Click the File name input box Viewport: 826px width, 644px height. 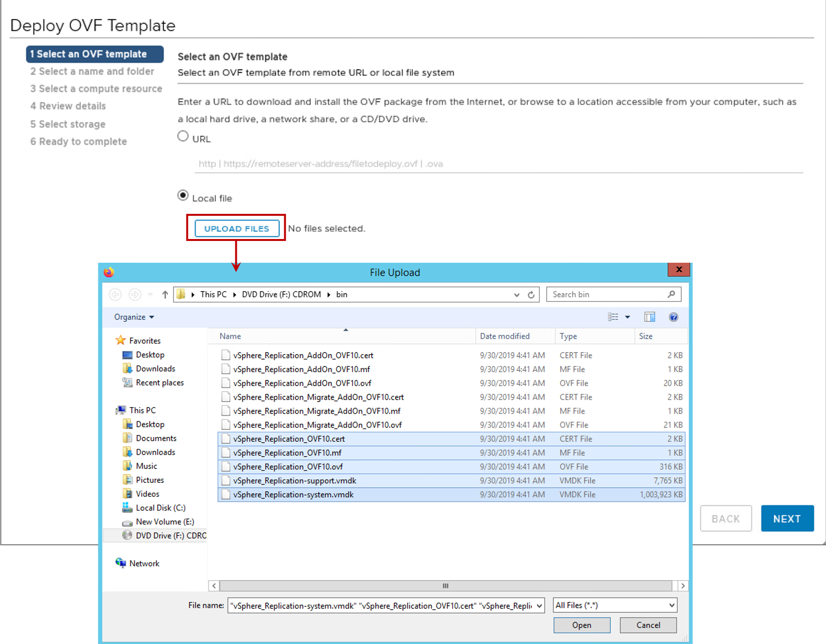(381, 605)
